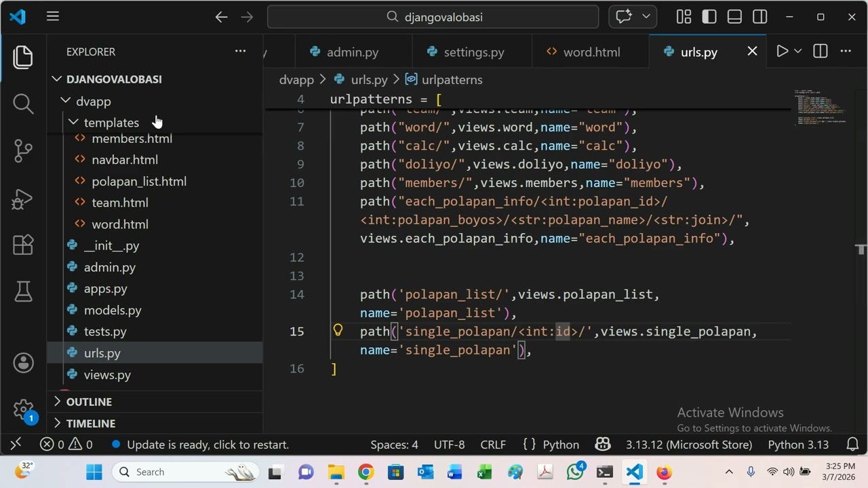Open the Copilot chat dropdown arrow

(646, 17)
